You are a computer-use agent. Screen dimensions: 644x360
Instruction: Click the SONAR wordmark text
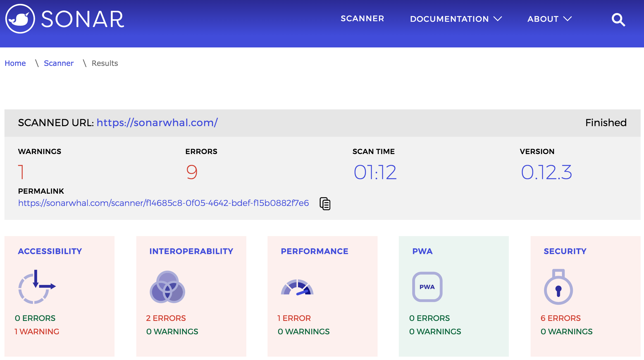pyautogui.click(x=83, y=20)
